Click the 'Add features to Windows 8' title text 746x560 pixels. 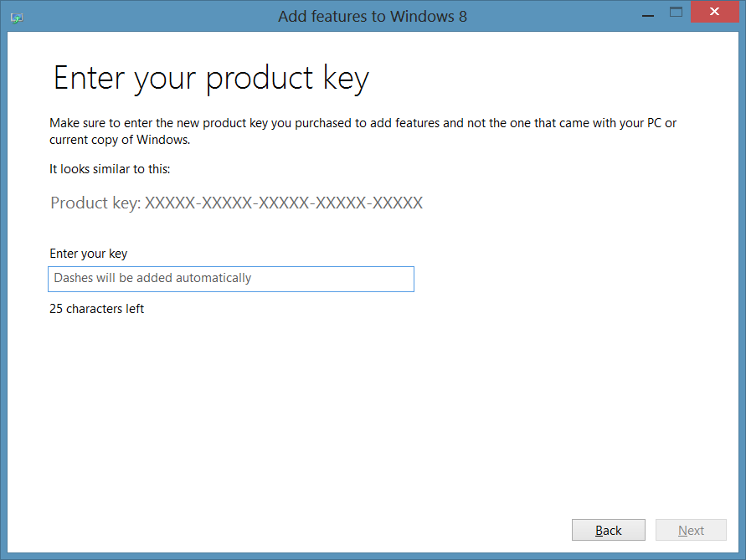click(372, 16)
